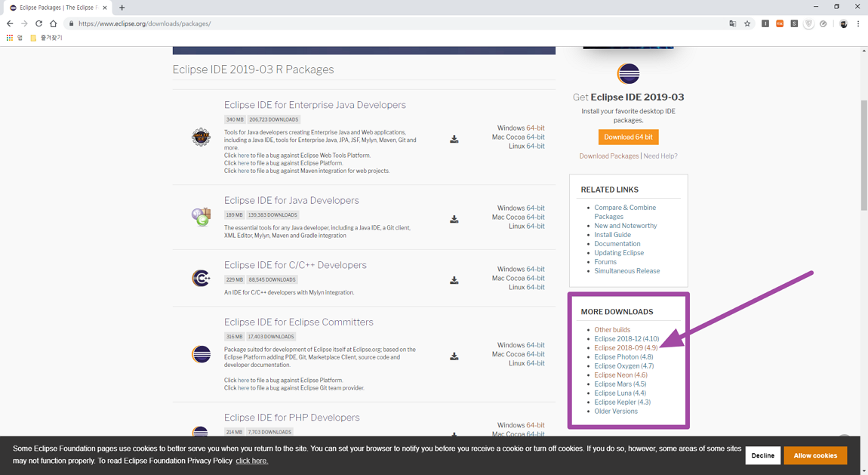
Task: Click the shield extension icon in toolbar
Action: [809, 24]
